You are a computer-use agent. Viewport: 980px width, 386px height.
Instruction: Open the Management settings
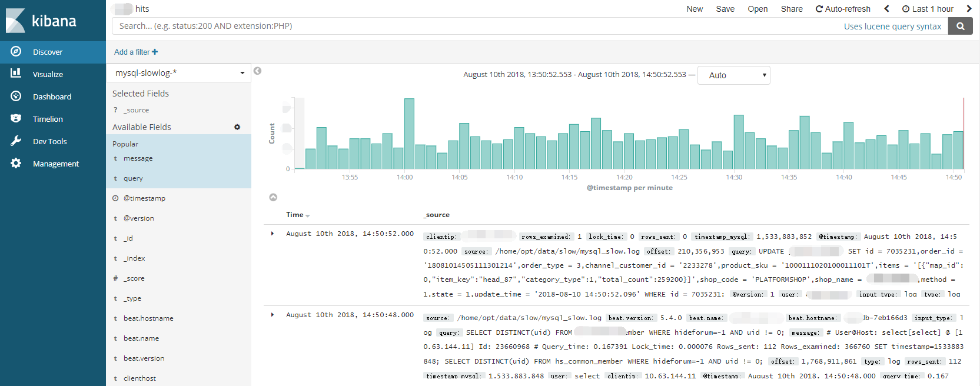[x=55, y=164]
